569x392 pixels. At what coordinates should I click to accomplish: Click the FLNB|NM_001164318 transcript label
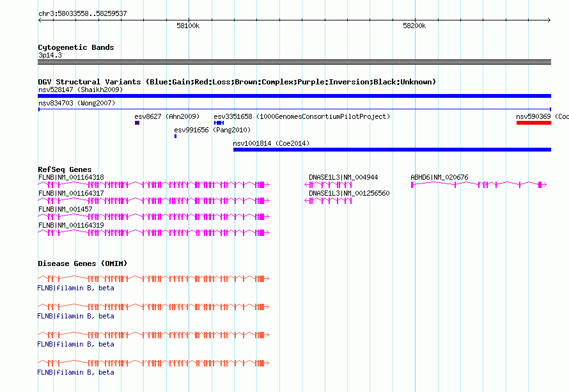71,177
